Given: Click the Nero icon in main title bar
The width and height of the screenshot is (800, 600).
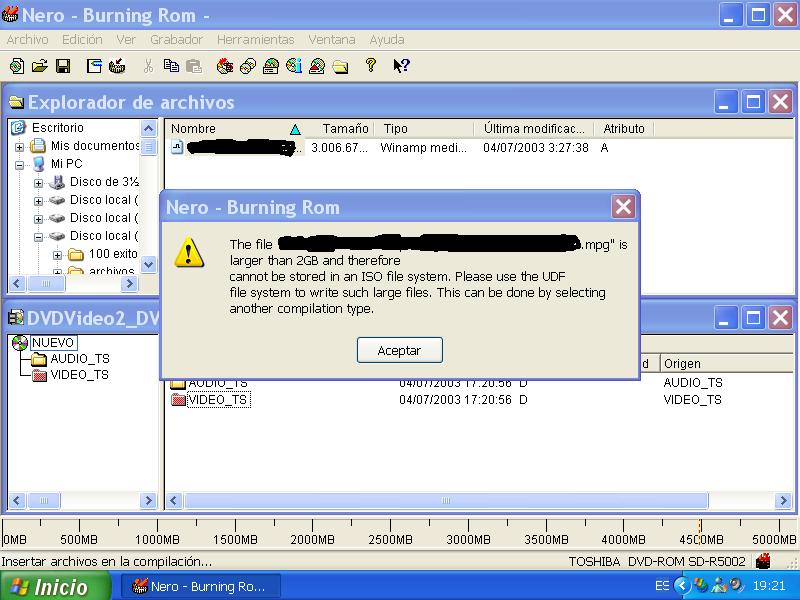Looking at the screenshot, I should (x=10, y=14).
